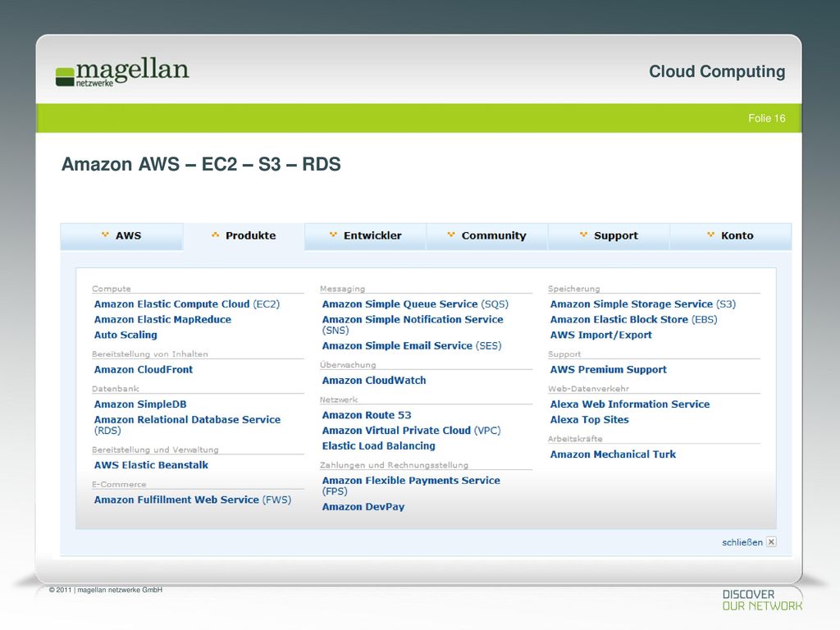Click the Bereitstellung und Verwaltung heading
Screen dimensions: 840x630
click(155, 450)
